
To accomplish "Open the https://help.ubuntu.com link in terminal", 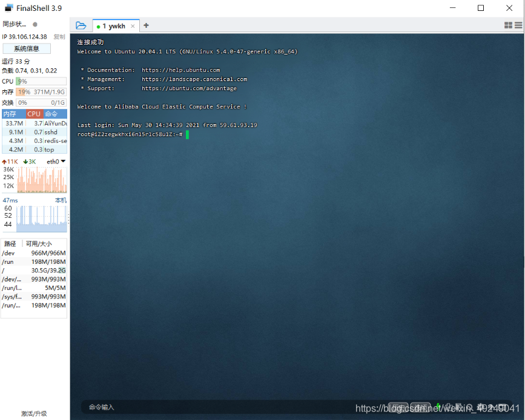I will tap(181, 70).
